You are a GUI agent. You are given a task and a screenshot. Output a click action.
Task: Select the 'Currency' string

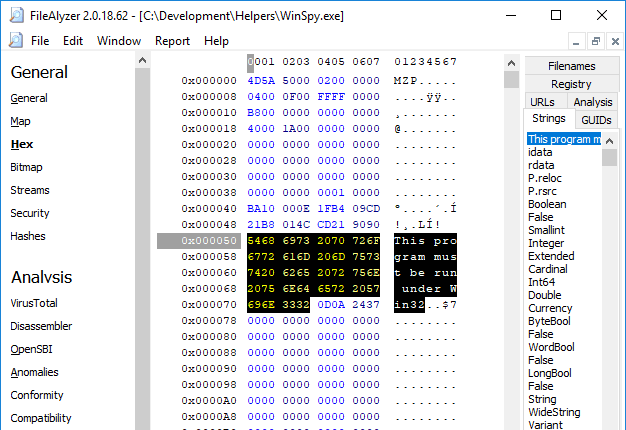pyautogui.click(x=550, y=308)
